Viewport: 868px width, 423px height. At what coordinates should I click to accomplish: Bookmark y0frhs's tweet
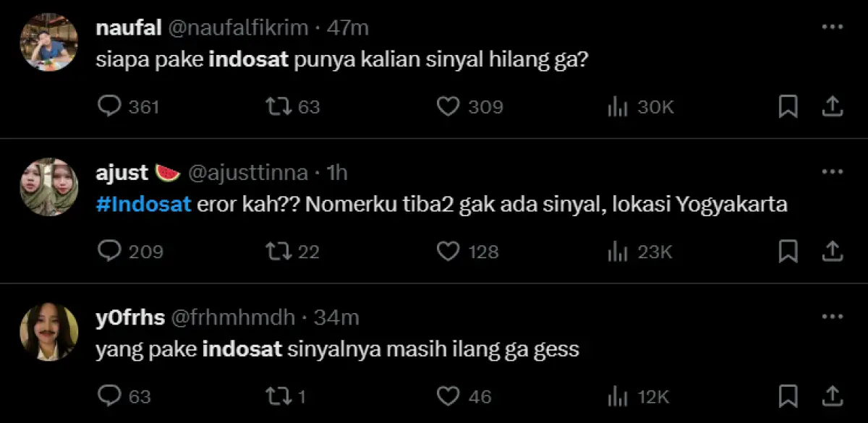pyautogui.click(x=788, y=396)
